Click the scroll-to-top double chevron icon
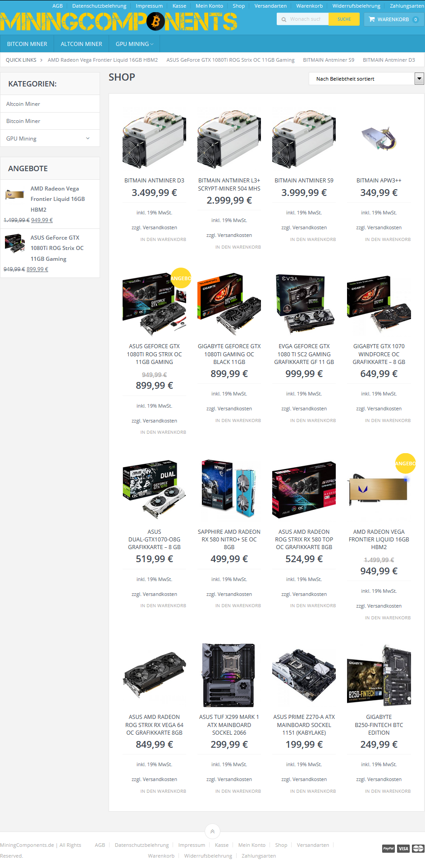 212,832
